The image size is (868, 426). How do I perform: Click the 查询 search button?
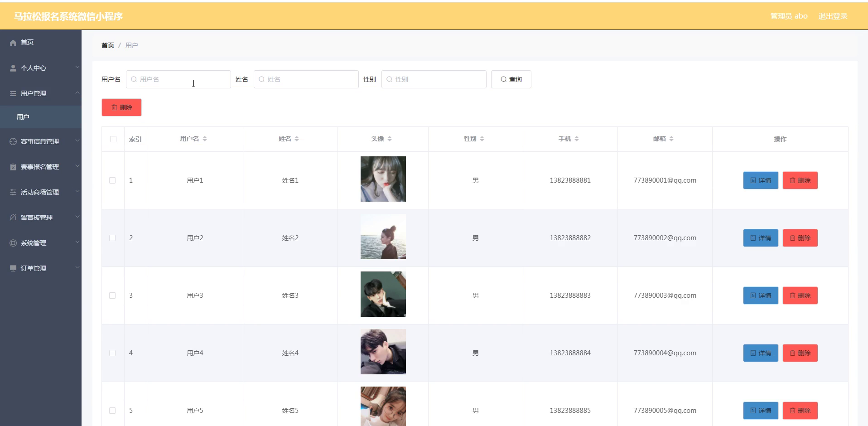point(511,79)
